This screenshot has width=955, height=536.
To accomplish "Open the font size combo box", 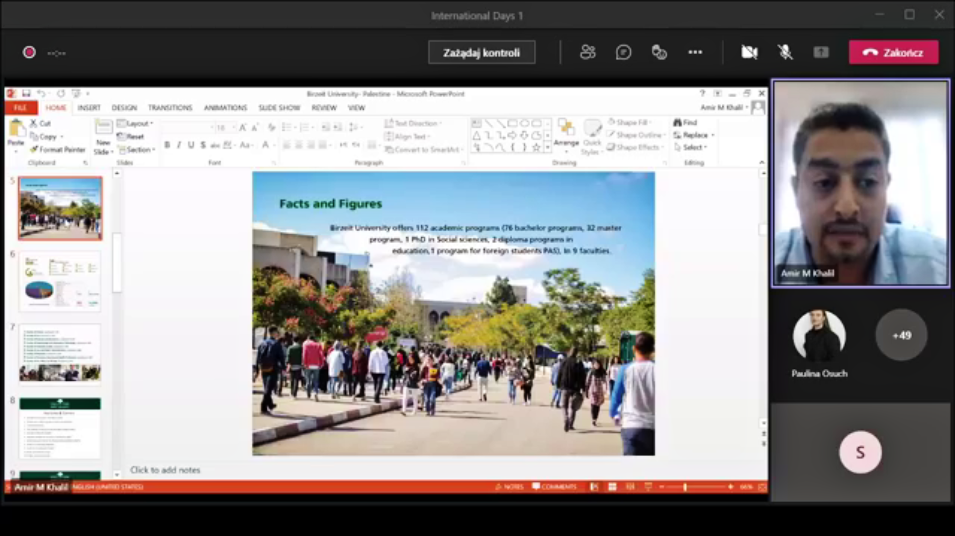I will pos(225,127).
